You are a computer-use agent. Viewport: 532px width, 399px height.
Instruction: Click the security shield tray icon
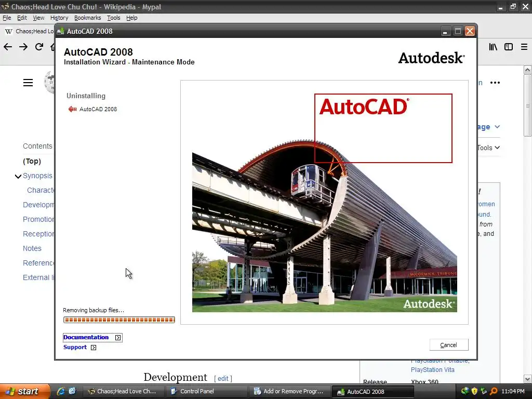coord(474,391)
